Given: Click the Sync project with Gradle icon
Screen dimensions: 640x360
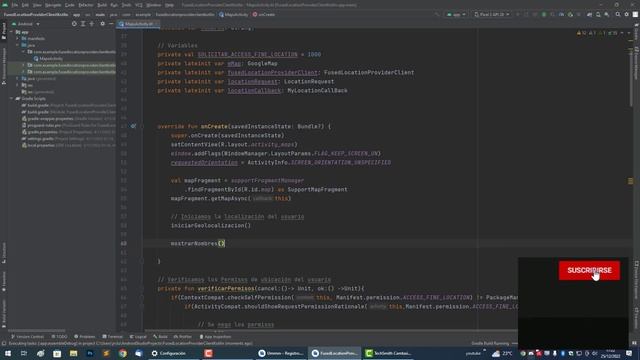Looking at the screenshot, I should (589, 14).
